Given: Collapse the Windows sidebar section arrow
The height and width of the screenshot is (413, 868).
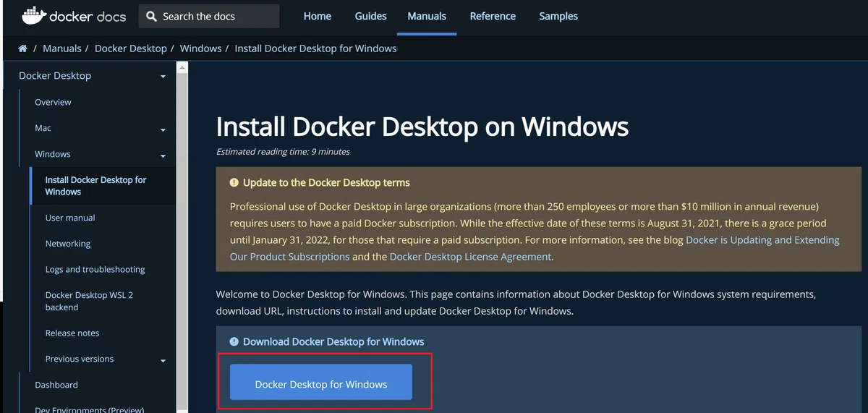Looking at the screenshot, I should [163, 156].
